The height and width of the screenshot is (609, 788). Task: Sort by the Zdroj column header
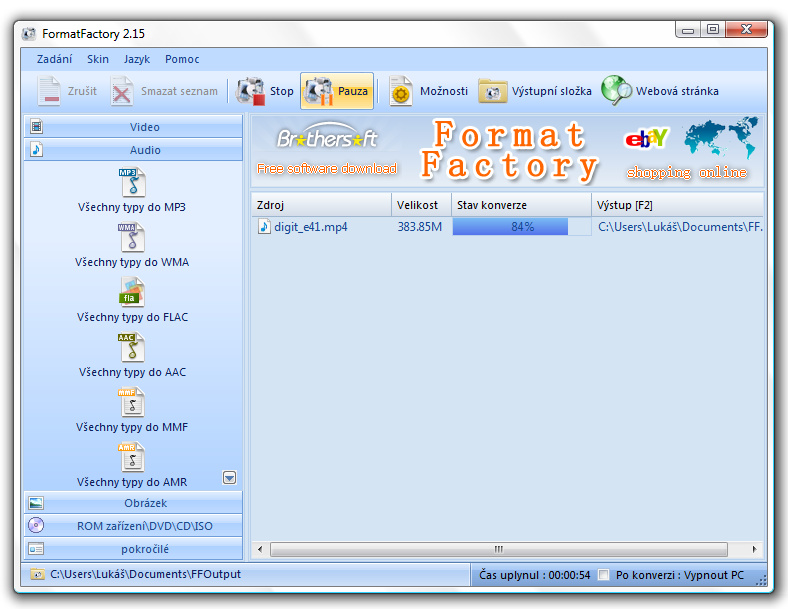pyautogui.click(x=321, y=205)
